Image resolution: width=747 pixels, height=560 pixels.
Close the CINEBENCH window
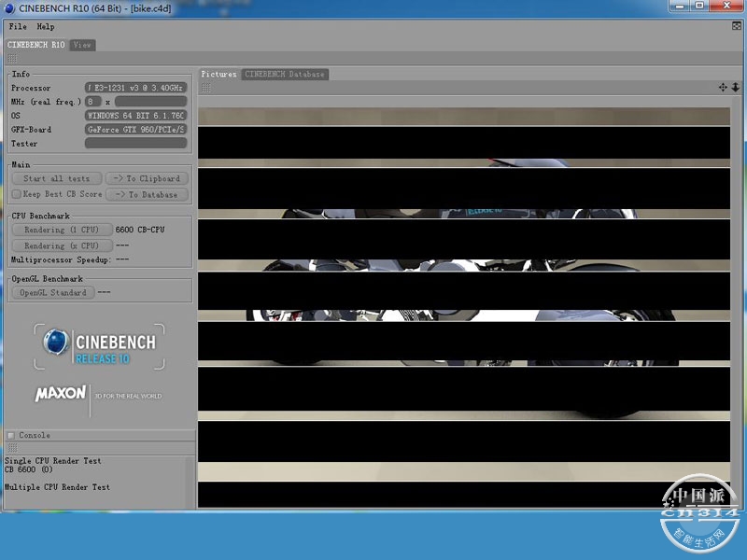727,6
